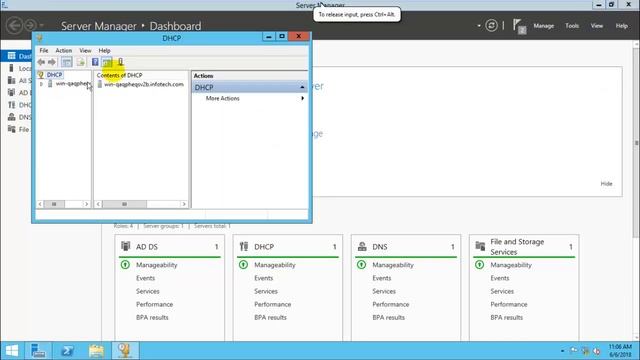
Task: Click BPA results in the AD DS tile
Action: [x=152, y=317]
